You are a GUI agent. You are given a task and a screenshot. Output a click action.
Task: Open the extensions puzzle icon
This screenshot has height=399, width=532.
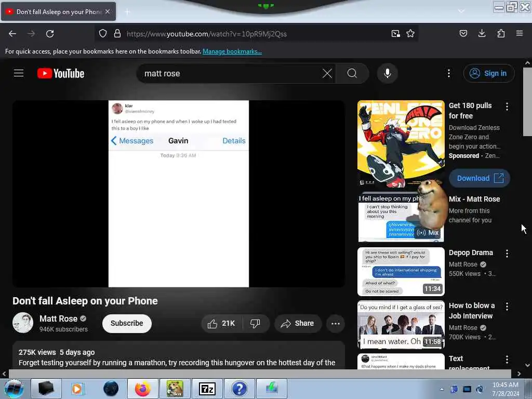click(x=501, y=33)
